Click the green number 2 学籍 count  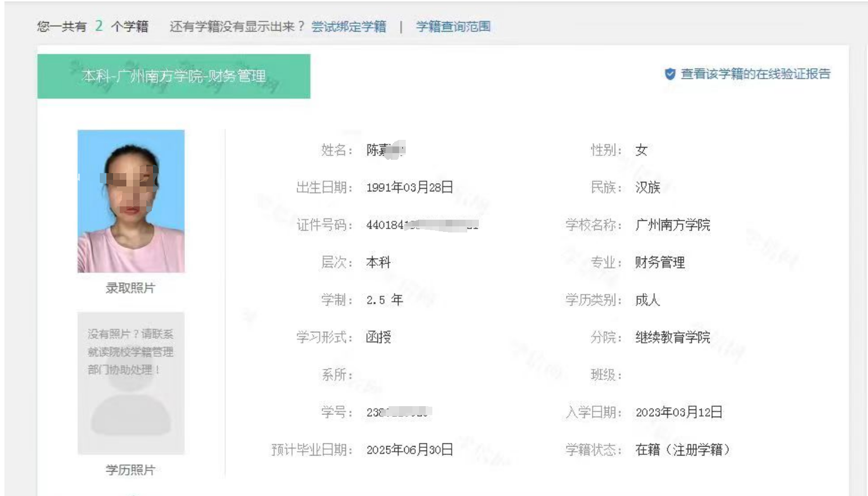99,26
